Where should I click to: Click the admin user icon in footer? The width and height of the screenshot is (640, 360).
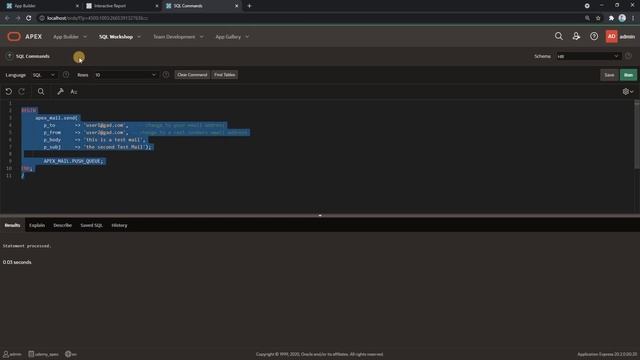[x=6, y=354]
